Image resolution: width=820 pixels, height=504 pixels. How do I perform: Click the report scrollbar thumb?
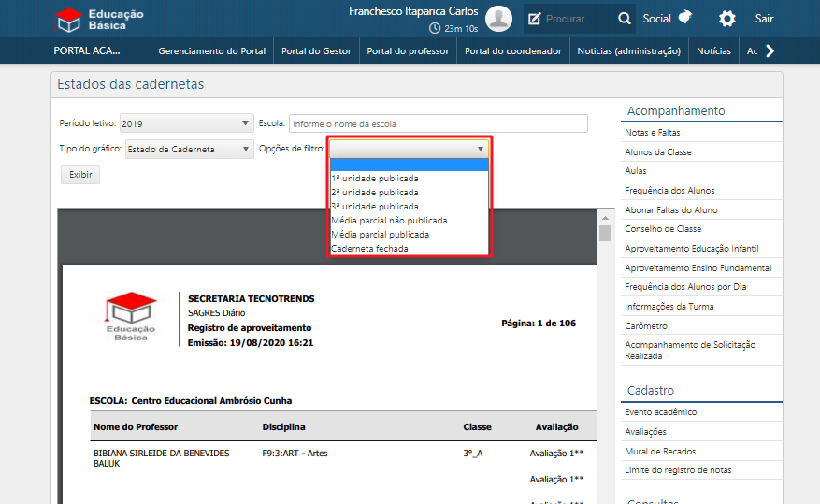(x=605, y=233)
